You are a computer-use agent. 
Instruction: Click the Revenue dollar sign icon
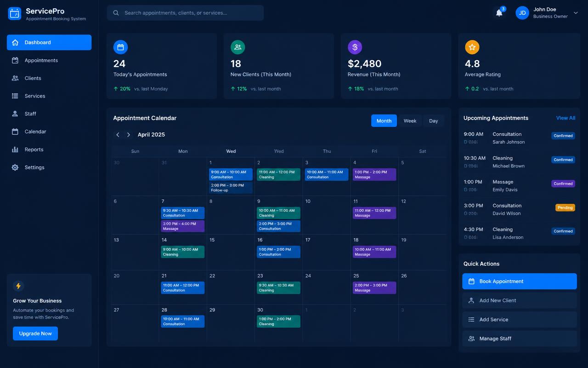(355, 47)
